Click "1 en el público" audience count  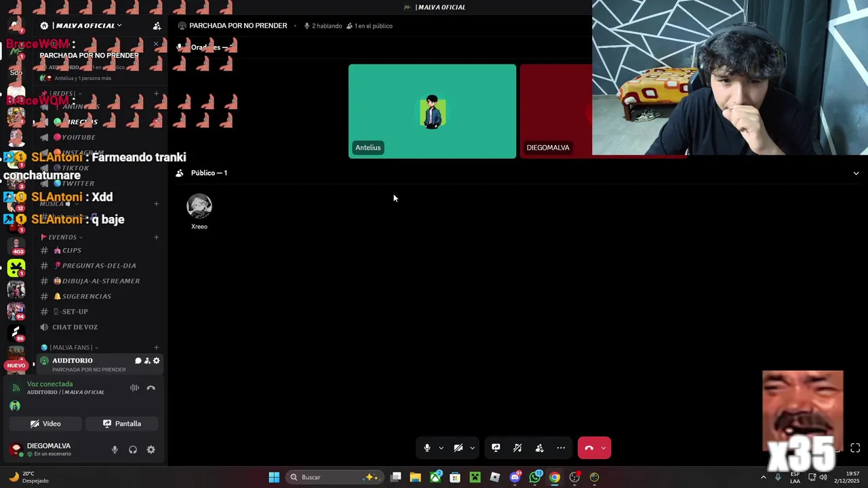click(370, 26)
